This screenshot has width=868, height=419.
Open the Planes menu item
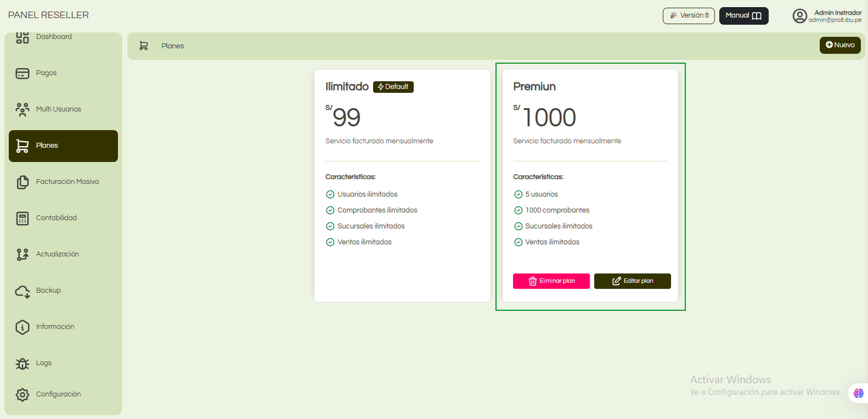pyautogui.click(x=63, y=146)
